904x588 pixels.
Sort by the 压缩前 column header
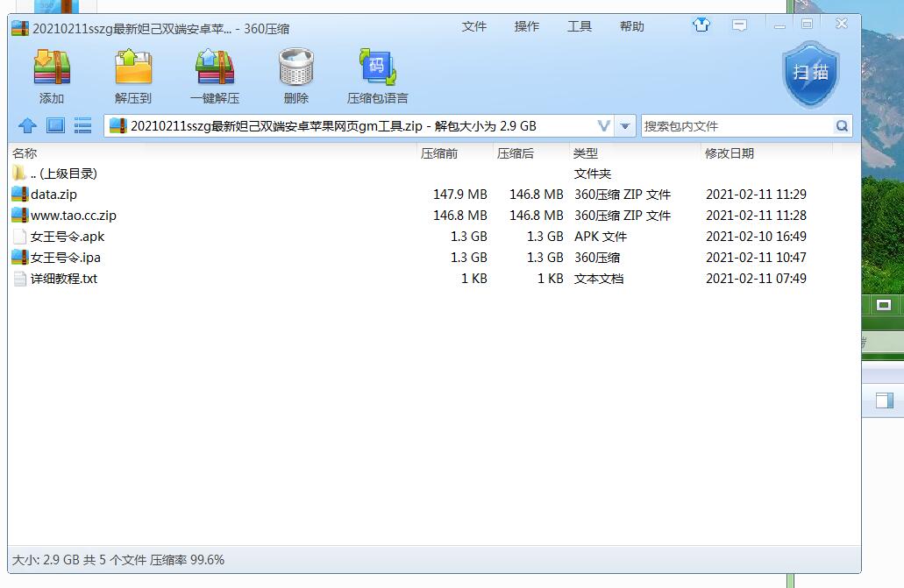439,153
